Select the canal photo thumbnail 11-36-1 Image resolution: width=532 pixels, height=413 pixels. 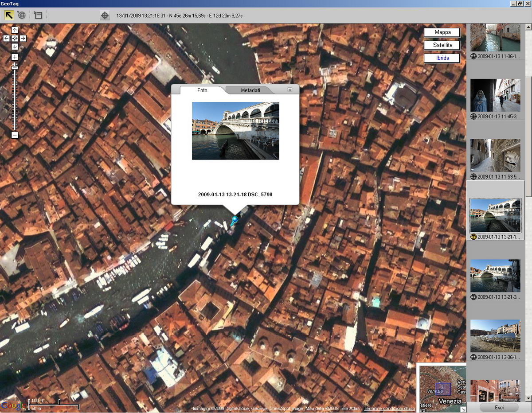495,37
